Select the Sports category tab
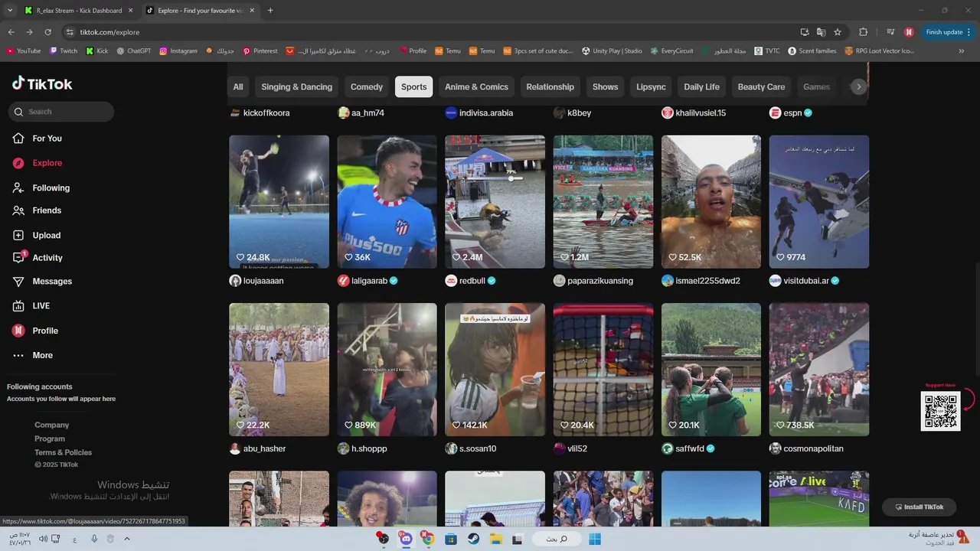Screen dimensions: 980x551 (x=413, y=87)
